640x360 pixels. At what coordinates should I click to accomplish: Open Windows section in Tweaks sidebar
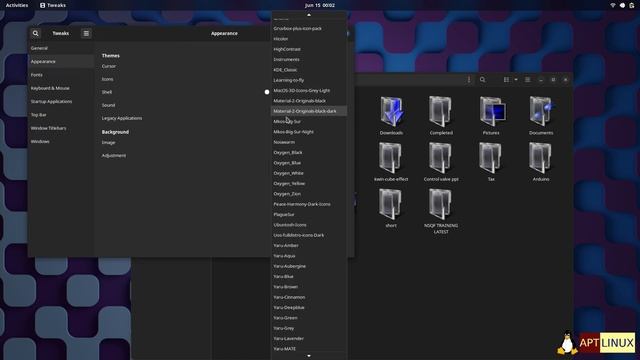pos(61,142)
